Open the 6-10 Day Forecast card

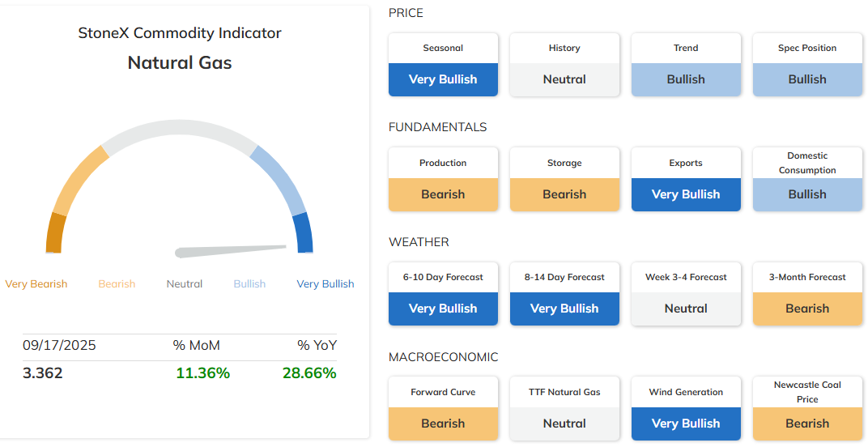tap(443, 294)
